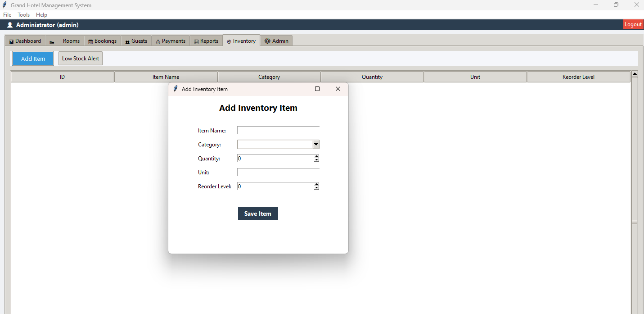Focus the Unit input field
Viewport: 644px width, 314px height.
point(278,173)
